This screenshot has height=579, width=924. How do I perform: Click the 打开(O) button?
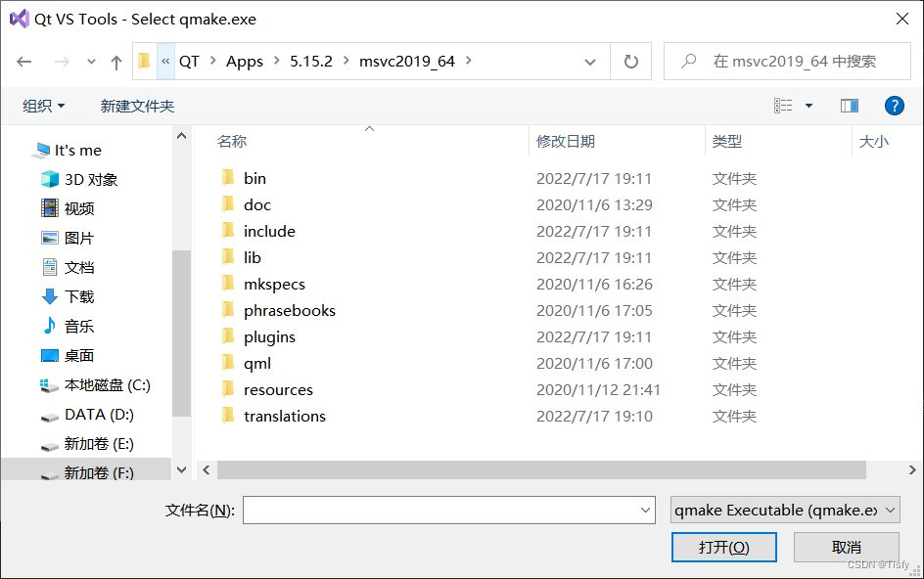[x=723, y=547]
